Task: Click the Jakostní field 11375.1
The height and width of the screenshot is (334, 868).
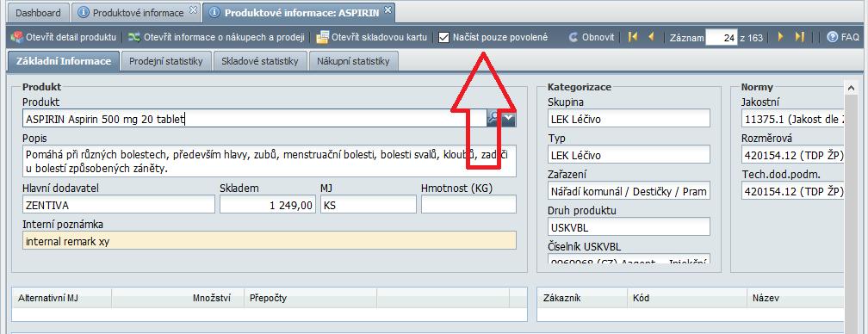Action: [x=792, y=118]
